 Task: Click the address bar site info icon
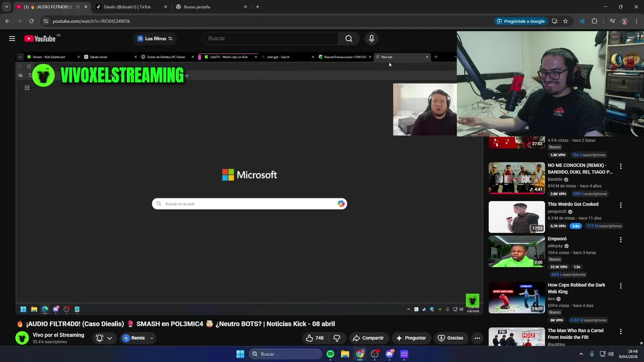(x=46, y=21)
